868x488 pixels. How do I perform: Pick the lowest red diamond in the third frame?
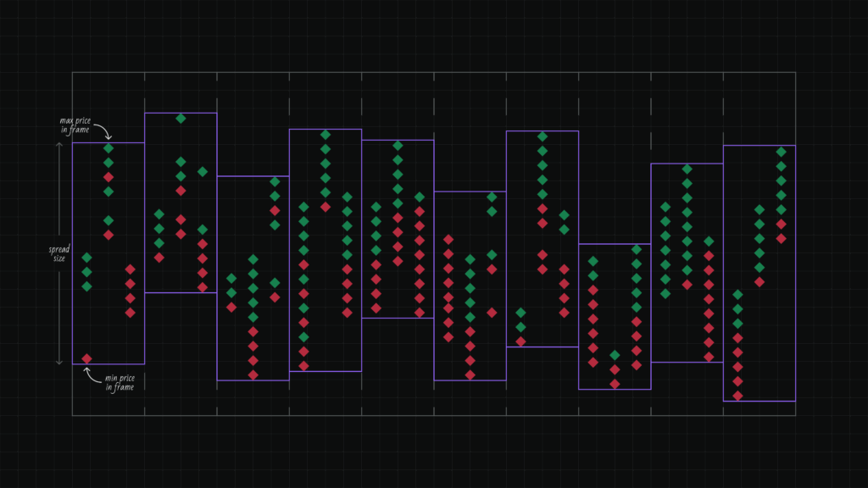click(x=253, y=374)
